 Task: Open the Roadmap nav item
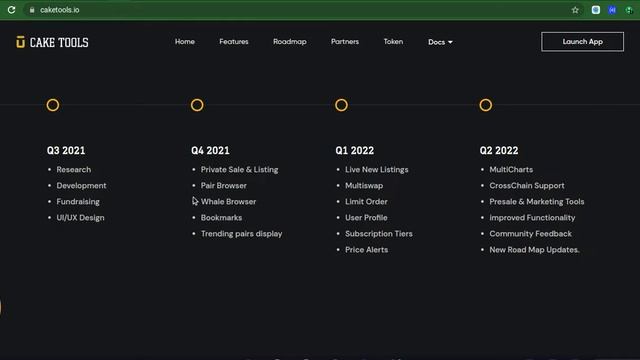pos(290,42)
